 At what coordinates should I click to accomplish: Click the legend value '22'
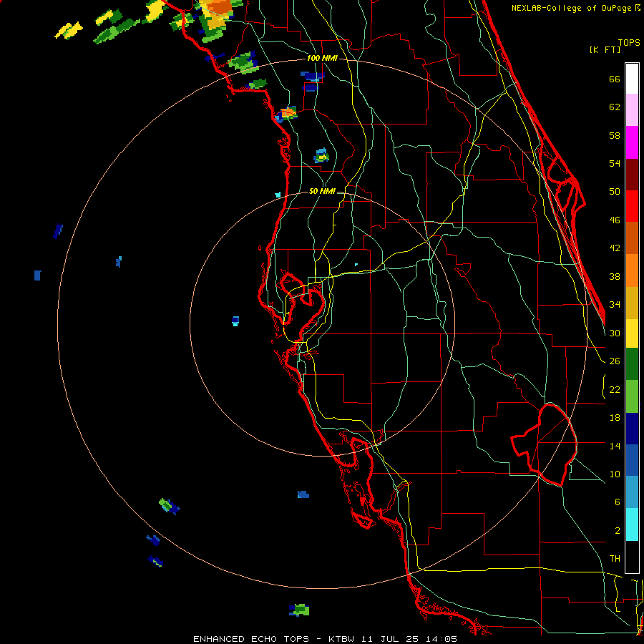pyautogui.click(x=615, y=389)
